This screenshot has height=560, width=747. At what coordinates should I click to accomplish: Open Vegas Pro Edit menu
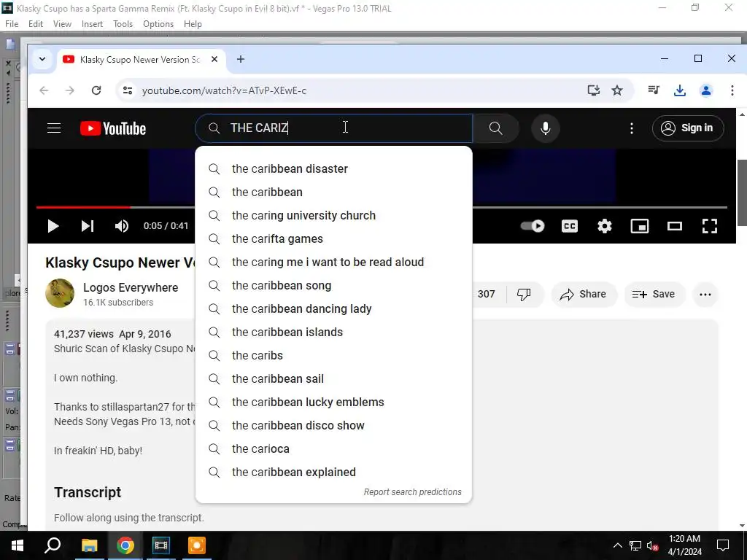coord(36,24)
